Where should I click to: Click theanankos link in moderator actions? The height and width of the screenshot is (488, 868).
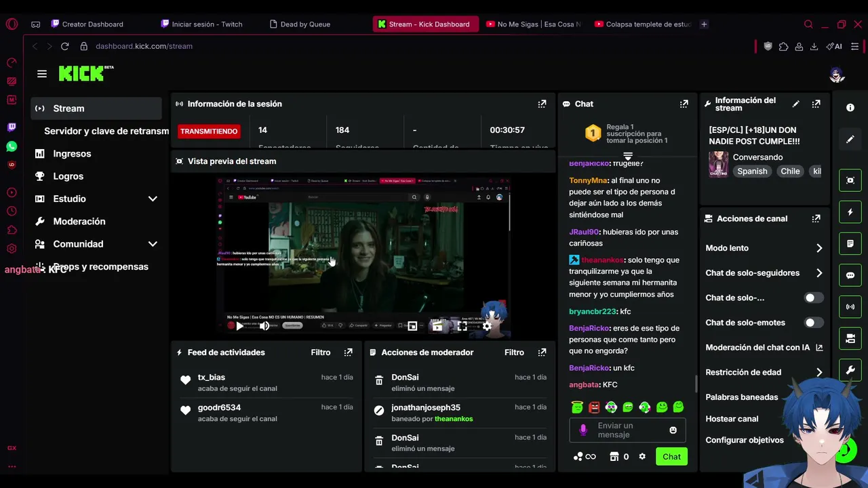click(453, 419)
